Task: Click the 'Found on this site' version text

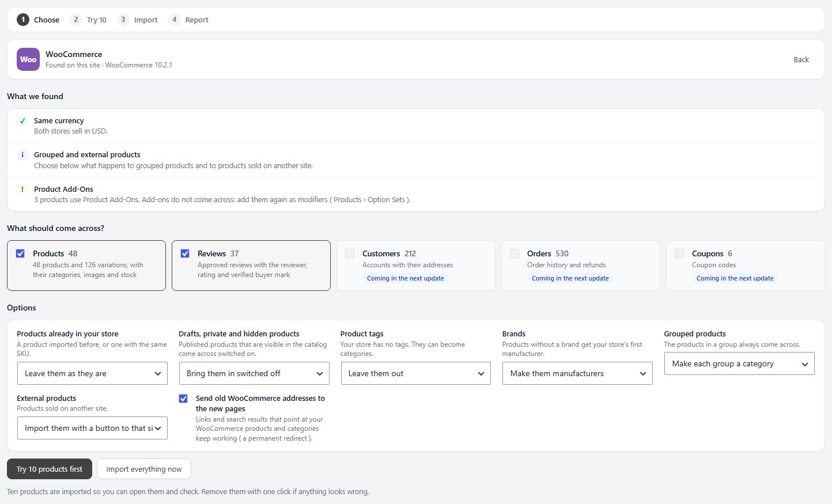Action: point(109,65)
